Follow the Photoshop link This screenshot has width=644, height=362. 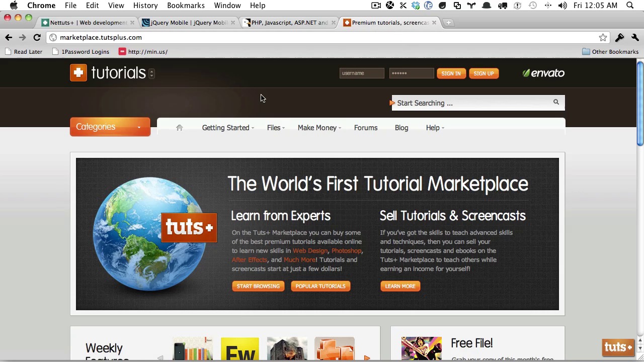point(346,250)
